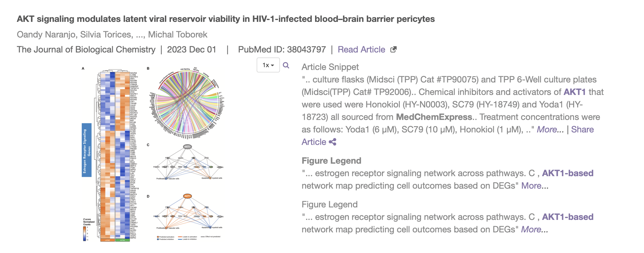Viewport: 644px width, 253px height.
Task: Click the article title about AKT signaling
Action: [225, 19]
